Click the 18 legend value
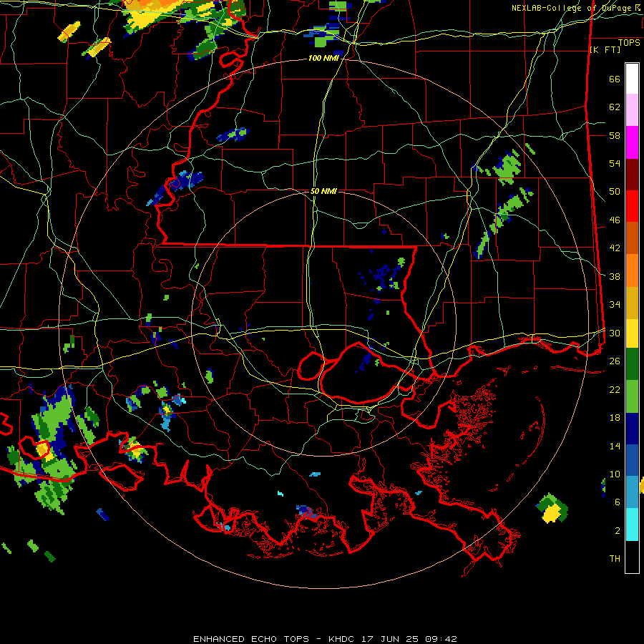The height and width of the screenshot is (644, 644). (x=615, y=418)
